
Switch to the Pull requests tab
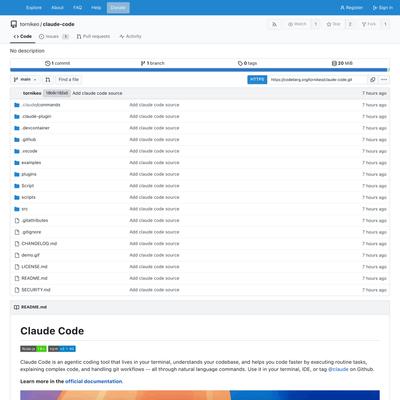click(93, 36)
